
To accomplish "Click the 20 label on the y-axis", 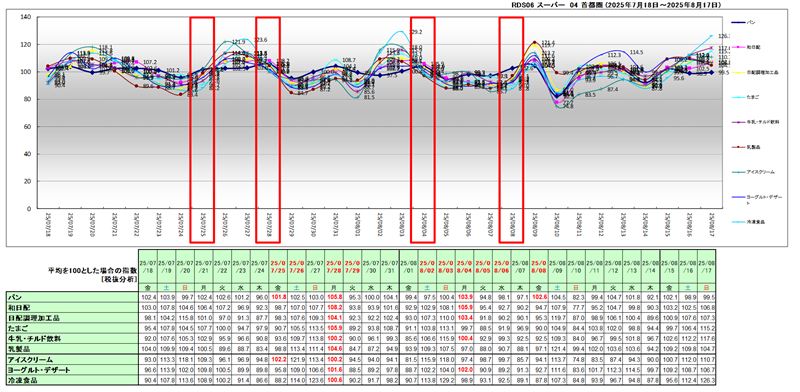I will pos(28,181).
